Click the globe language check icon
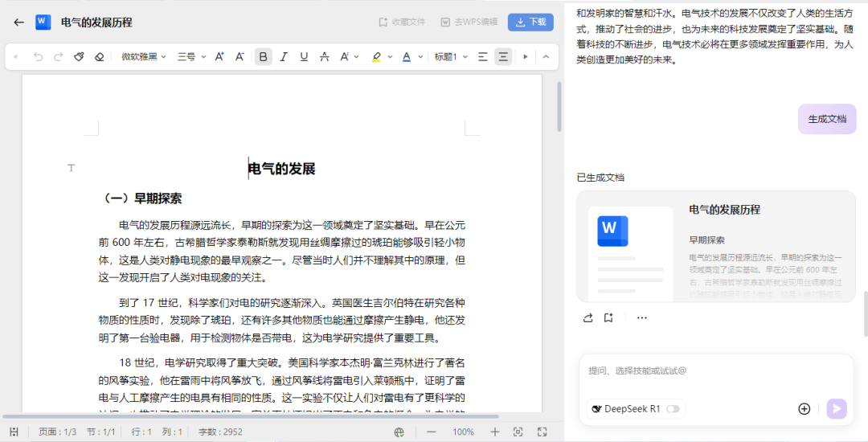 pos(399,432)
